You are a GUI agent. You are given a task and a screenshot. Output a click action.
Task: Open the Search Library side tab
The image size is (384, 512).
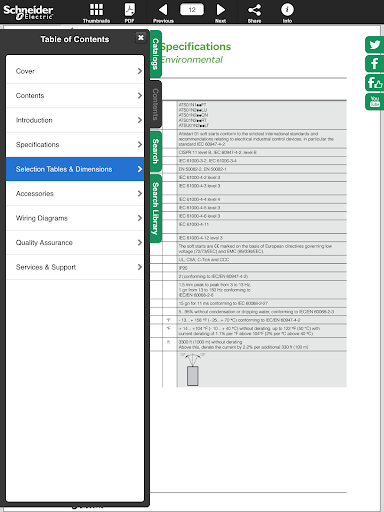[155, 208]
